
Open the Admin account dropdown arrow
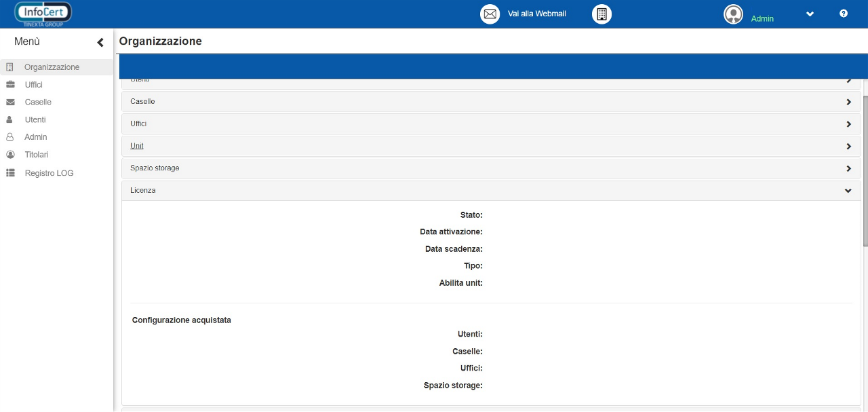point(810,14)
